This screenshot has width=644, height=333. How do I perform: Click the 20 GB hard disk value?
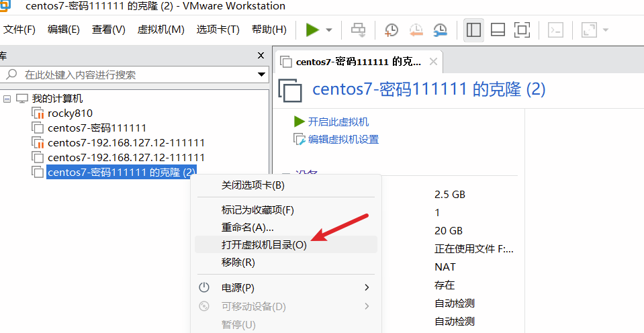pyautogui.click(x=449, y=231)
